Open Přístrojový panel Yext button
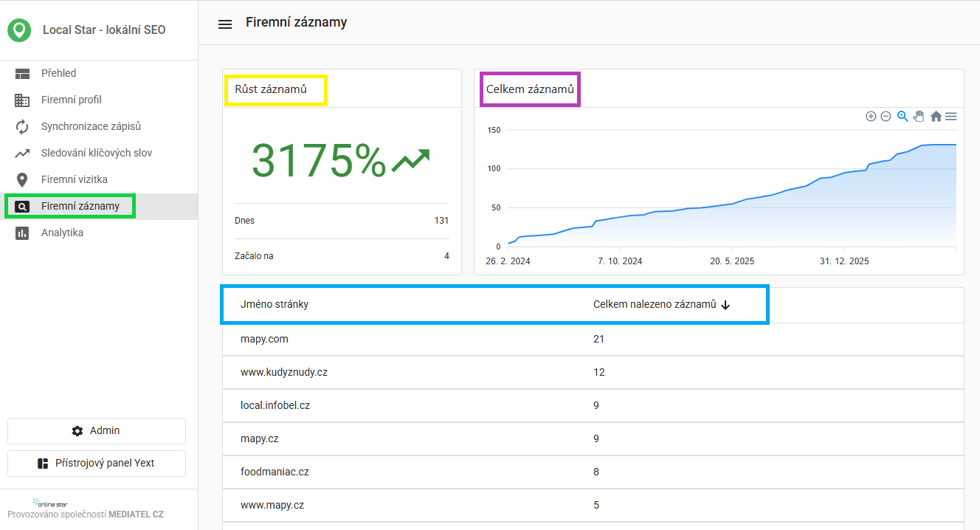This screenshot has width=980, height=530. pos(97,464)
